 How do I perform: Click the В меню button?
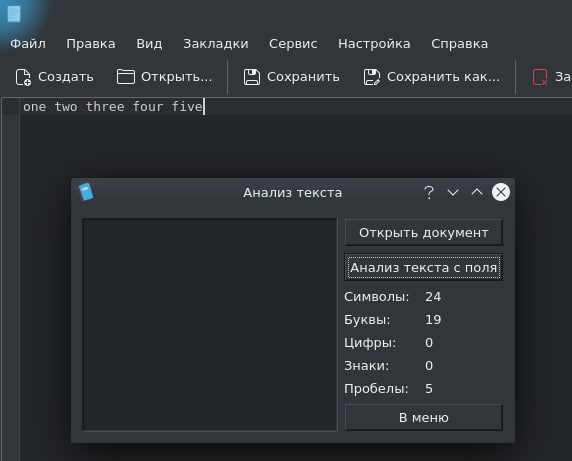click(x=424, y=417)
